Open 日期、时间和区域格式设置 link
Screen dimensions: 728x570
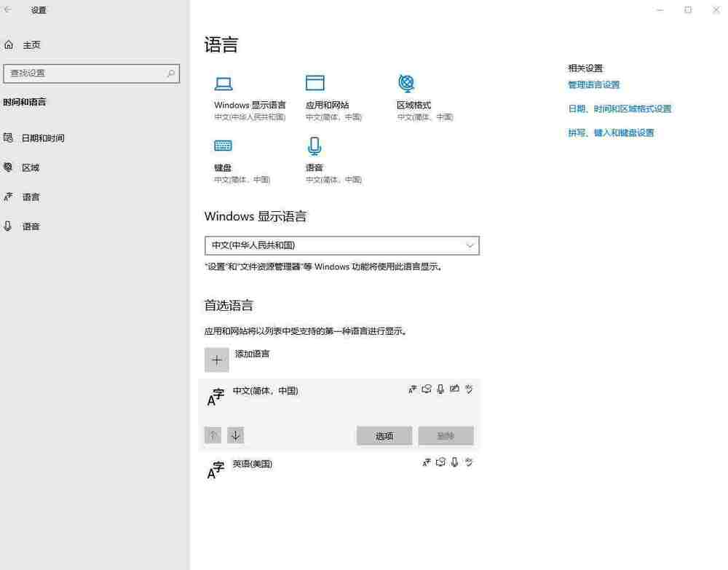(x=619, y=109)
